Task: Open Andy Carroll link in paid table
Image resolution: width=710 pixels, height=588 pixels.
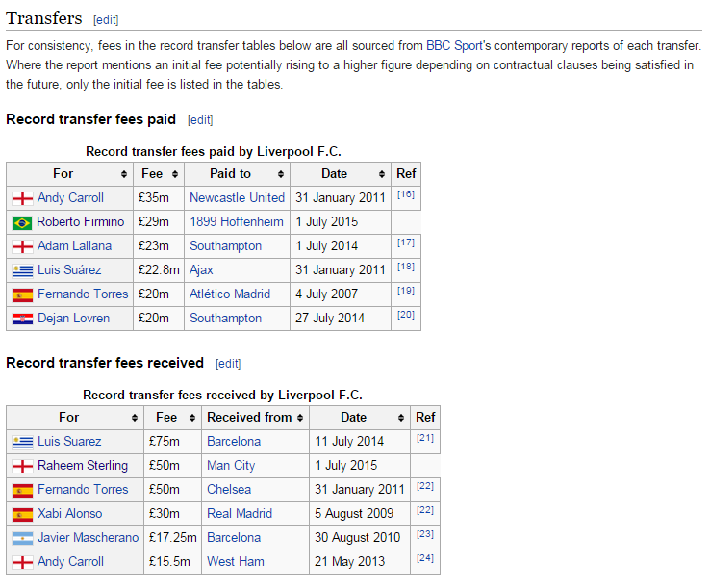Action: point(70,198)
